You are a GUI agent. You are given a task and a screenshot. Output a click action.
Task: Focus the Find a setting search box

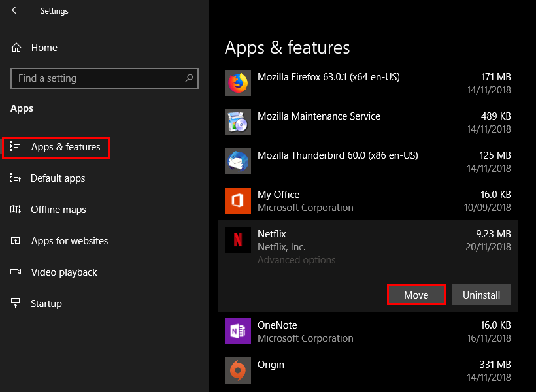click(98, 78)
